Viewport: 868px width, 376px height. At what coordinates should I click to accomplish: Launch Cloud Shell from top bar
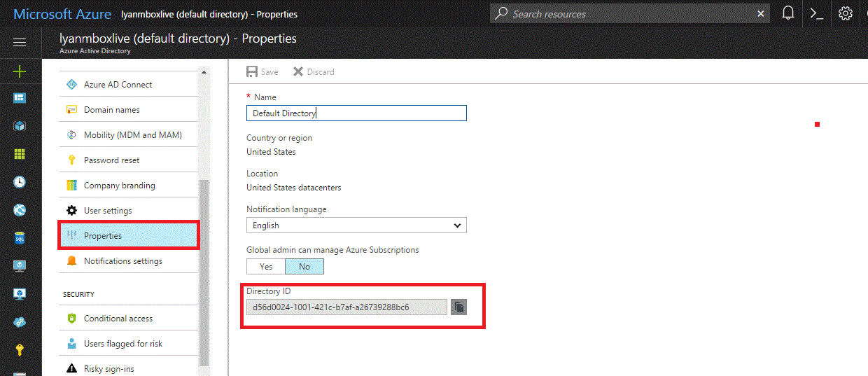(816, 13)
